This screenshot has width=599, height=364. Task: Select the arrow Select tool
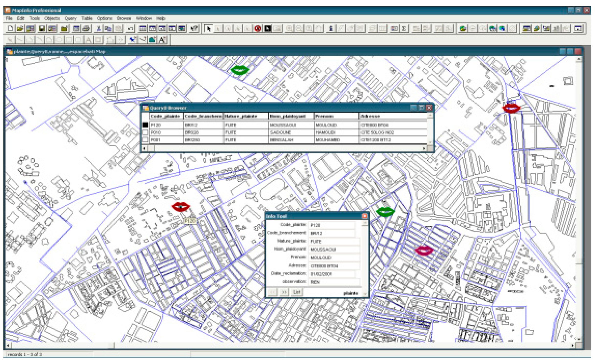[x=208, y=29]
